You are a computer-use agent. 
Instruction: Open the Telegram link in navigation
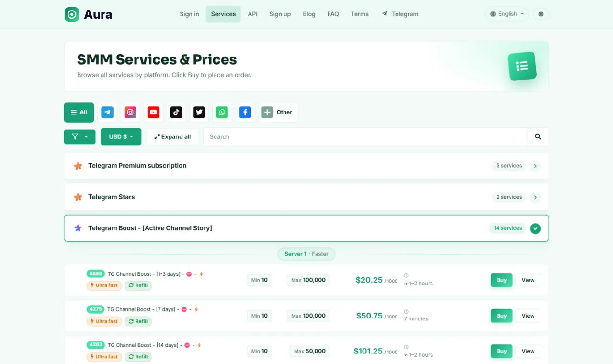(x=400, y=14)
